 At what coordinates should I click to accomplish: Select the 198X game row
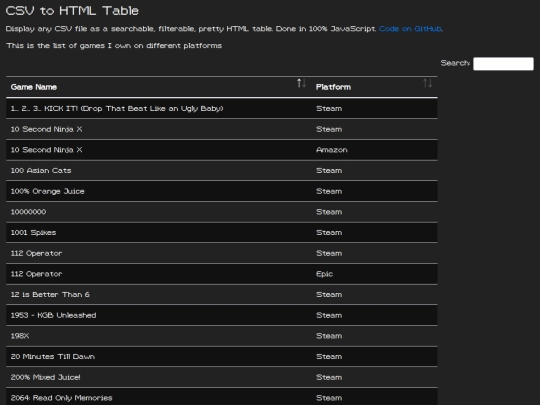pos(222,336)
